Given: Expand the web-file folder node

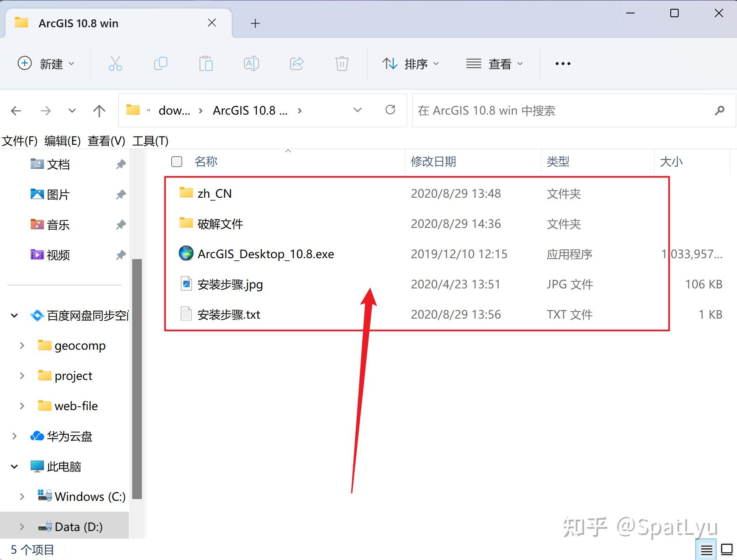Looking at the screenshot, I should click(22, 406).
